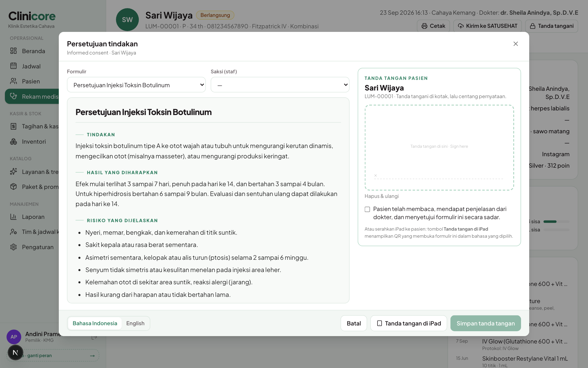Screen dimensions: 588x368
Task: Click the Tanda tangani header button text
Action: 556,26
